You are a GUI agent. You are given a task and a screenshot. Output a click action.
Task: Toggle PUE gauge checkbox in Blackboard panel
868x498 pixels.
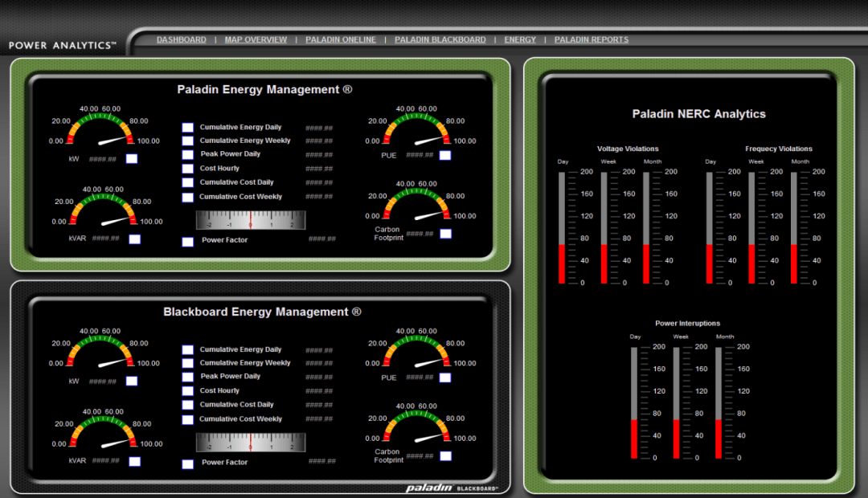(445, 378)
